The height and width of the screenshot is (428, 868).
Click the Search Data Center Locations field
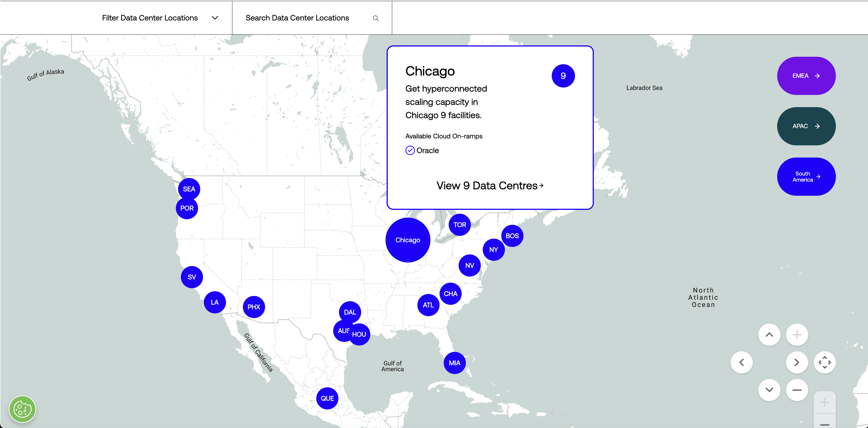(297, 18)
